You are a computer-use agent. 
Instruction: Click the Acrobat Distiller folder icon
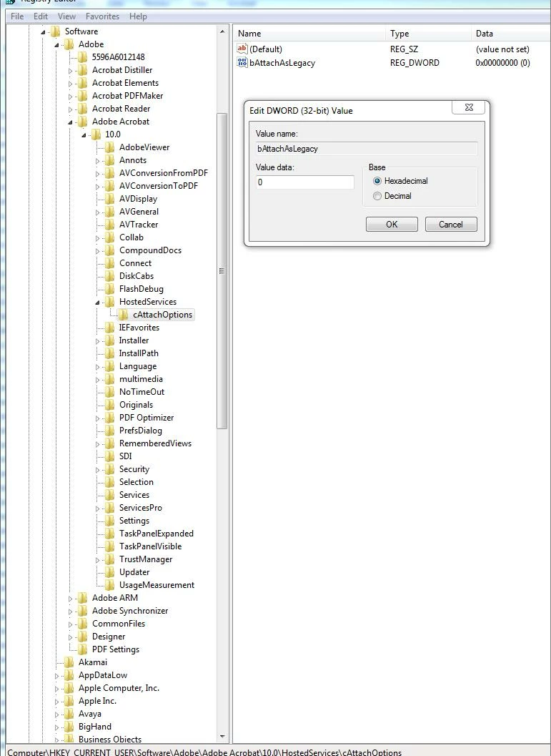(x=83, y=70)
